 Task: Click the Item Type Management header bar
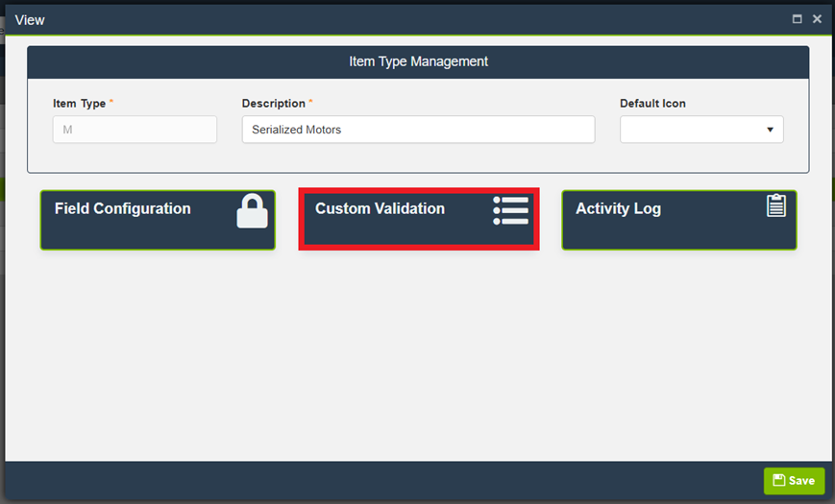pyautogui.click(x=418, y=61)
